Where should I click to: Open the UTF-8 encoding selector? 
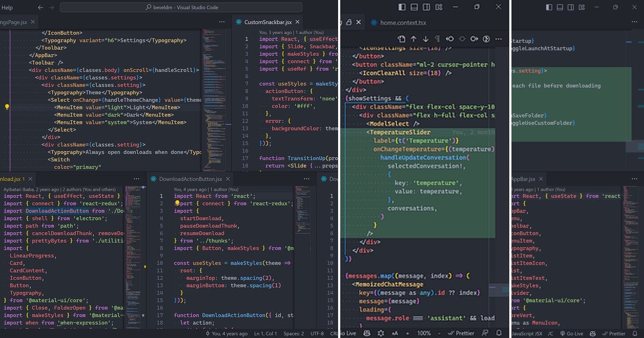pos(317,333)
